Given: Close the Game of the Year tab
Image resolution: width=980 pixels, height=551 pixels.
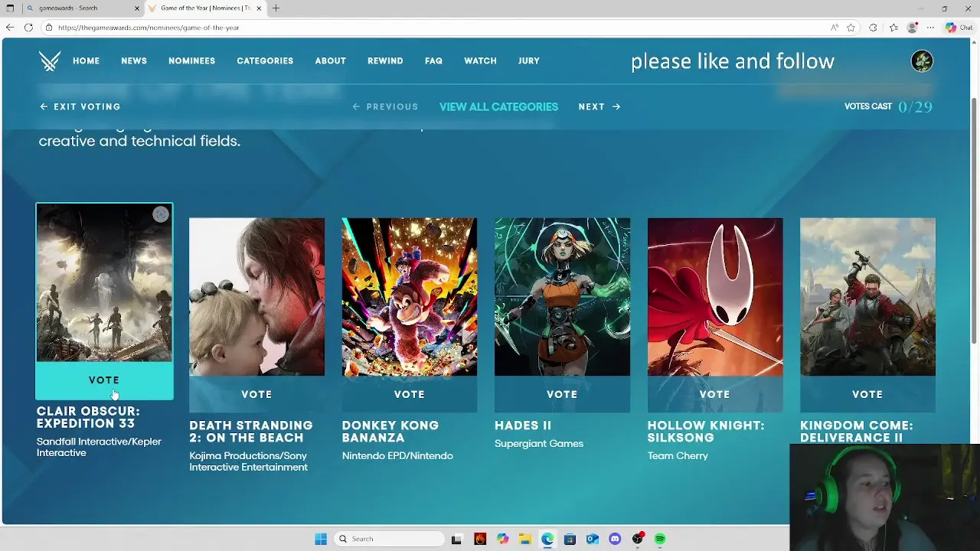Looking at the screenshot, I should 259,8.
